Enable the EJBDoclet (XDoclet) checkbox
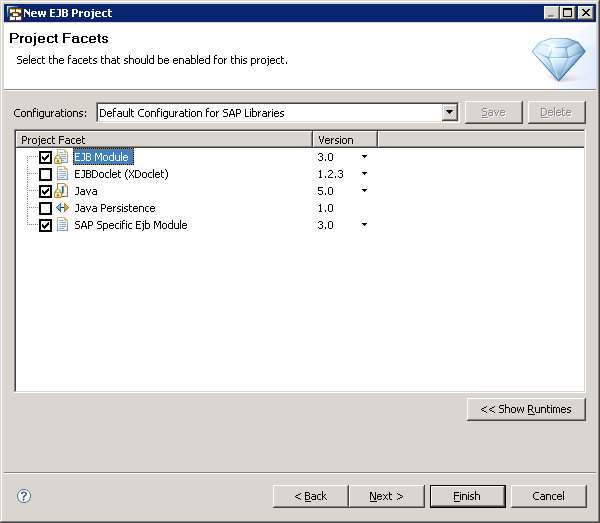The image size is (600, 523). tap(45, 174)
